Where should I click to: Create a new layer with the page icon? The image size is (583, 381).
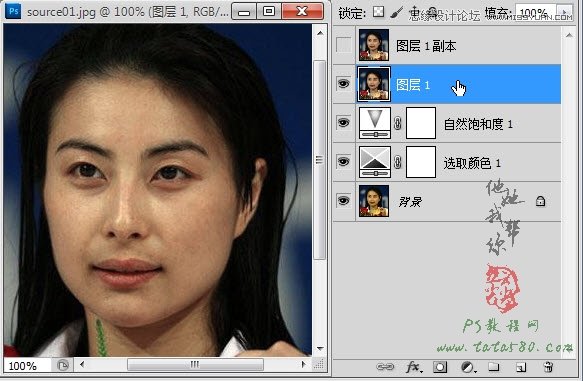[521, 367]
